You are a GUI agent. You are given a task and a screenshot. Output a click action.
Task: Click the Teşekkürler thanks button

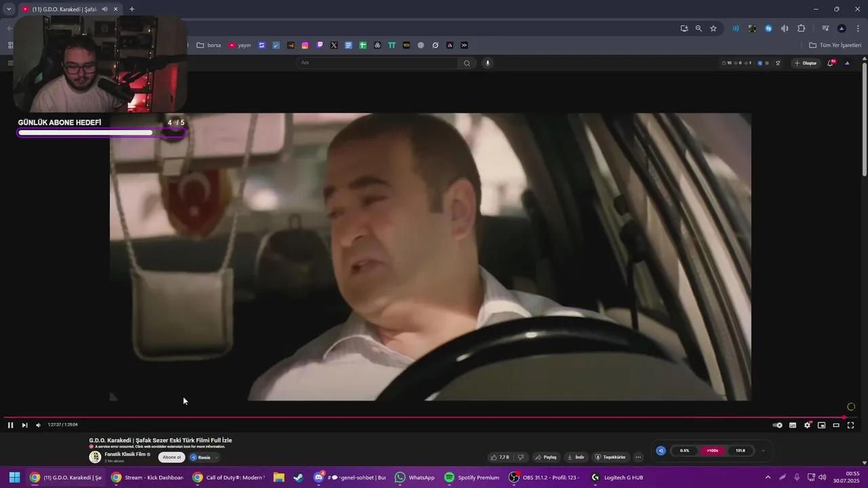click(x=611, y=457)
